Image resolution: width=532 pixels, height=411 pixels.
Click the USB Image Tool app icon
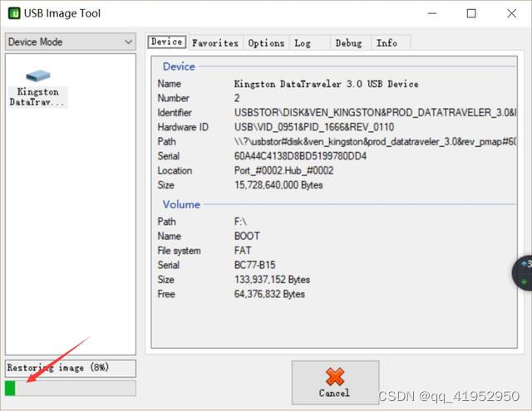[14, 13]
